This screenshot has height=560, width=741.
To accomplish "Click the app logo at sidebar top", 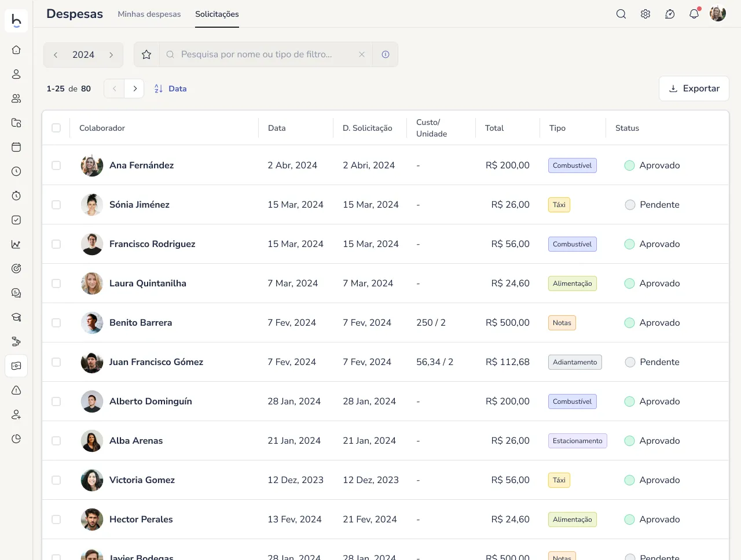I will 16,21.
